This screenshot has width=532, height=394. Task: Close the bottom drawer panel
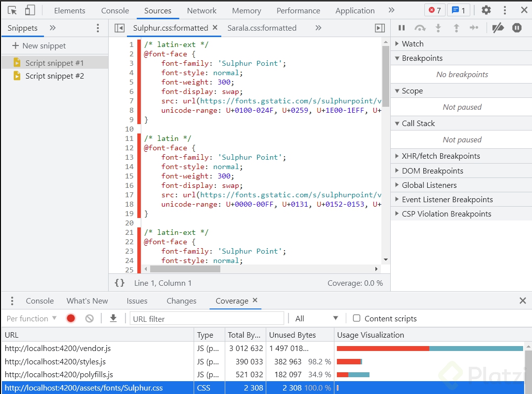coord(523,300)
